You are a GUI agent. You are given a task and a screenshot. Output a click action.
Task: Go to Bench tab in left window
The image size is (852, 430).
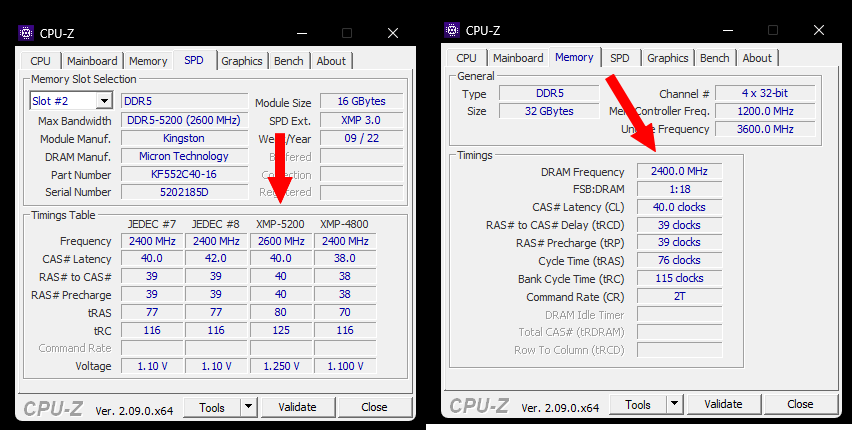pos(289,61)
